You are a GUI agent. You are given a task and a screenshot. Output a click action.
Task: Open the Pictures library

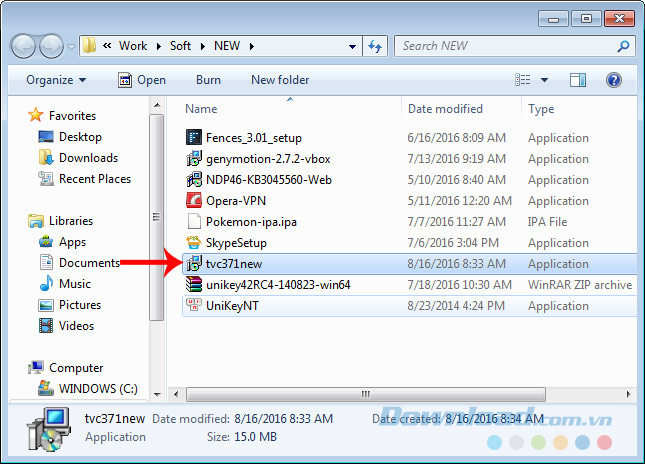(80, 304)
